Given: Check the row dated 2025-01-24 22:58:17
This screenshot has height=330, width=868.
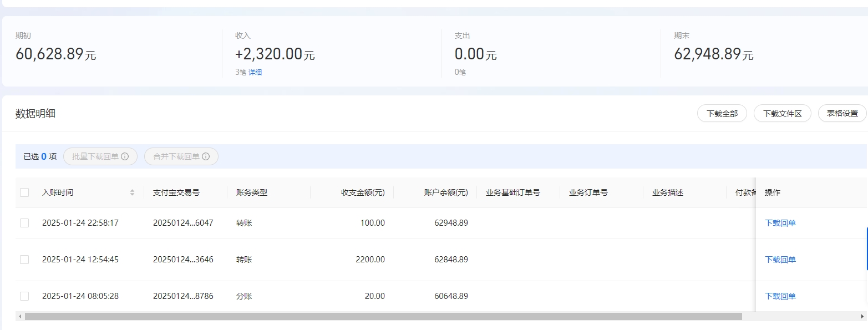Looking at the screenshot, I should click(x=24, y=223).
